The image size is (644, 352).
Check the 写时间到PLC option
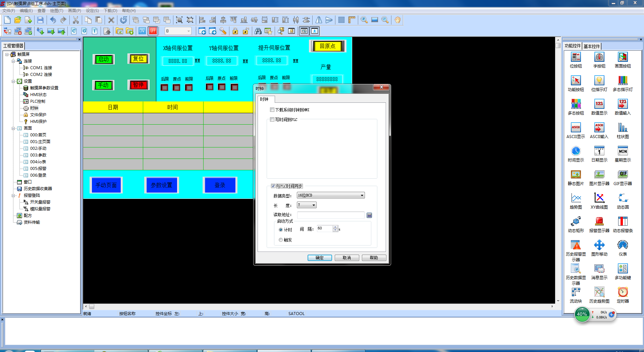[x=272, y=120]
